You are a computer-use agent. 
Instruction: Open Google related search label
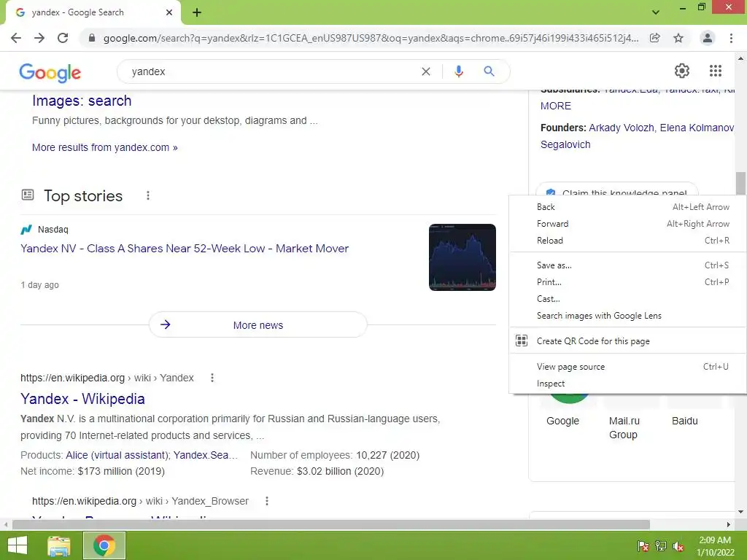coord(562,421)
